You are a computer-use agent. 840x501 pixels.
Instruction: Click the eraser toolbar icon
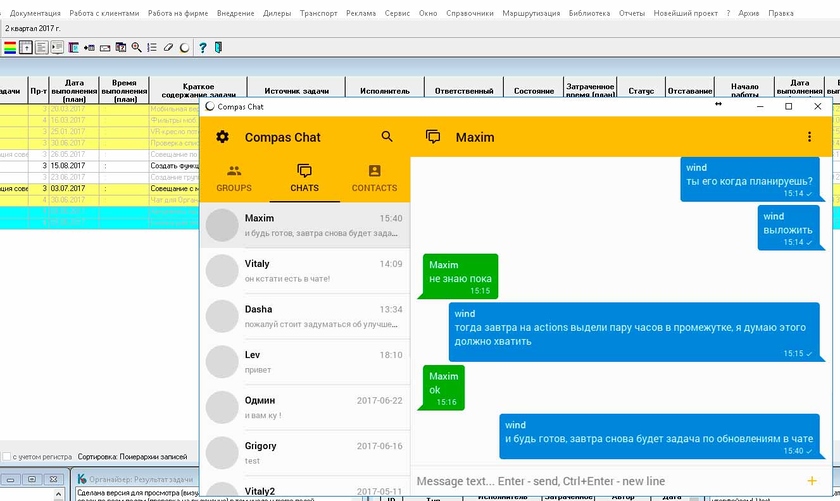(169, 47)
